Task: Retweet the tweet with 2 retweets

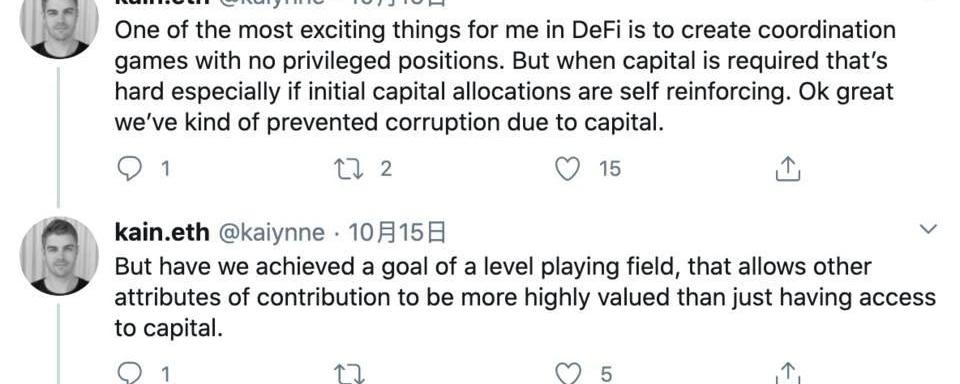Action: point(350,168)
